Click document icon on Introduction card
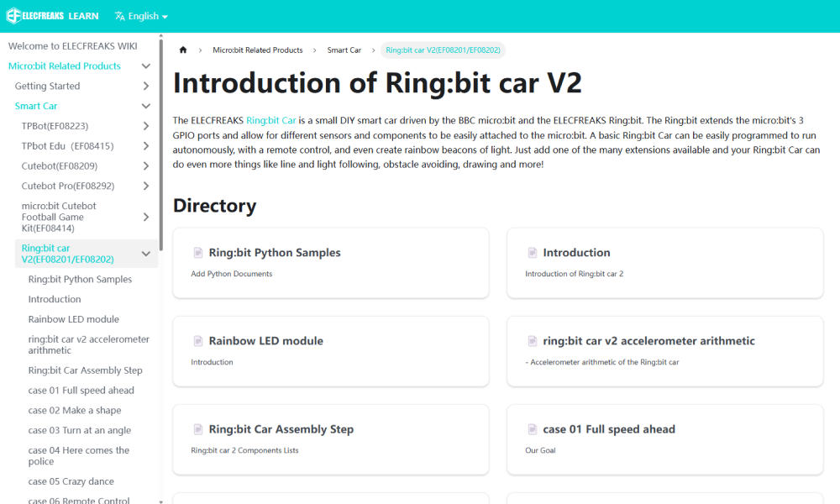The width and height of the screenshot is (840, 504). 533,253
